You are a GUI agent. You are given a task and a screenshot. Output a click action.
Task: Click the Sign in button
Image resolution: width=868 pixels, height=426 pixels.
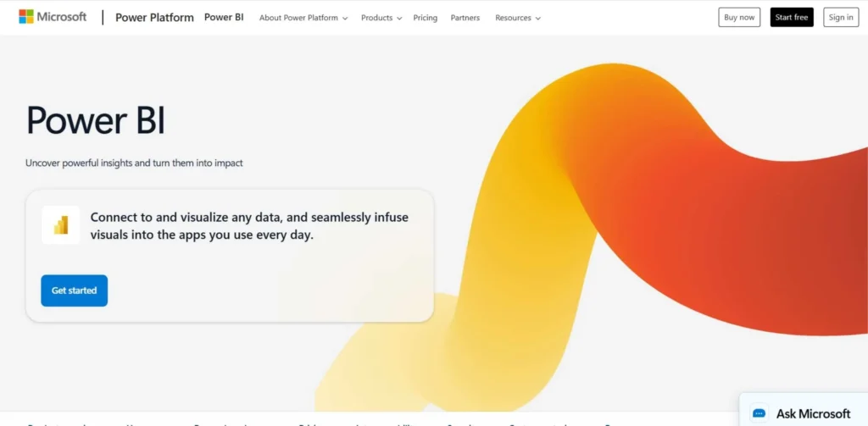point(841,18)
